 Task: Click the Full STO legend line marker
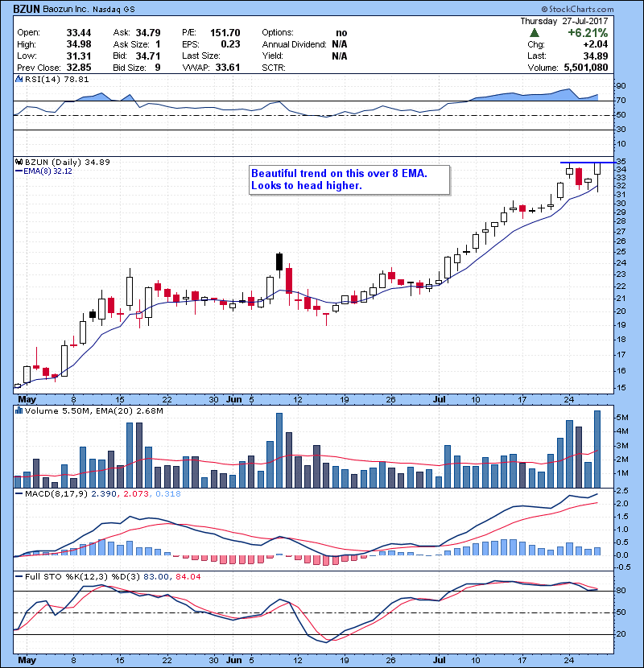click(19, 576)
